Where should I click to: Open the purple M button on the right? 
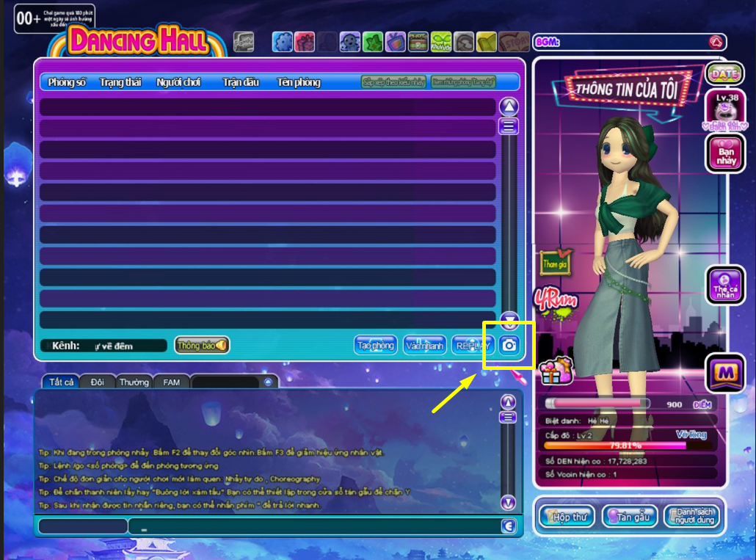(725, 373)
